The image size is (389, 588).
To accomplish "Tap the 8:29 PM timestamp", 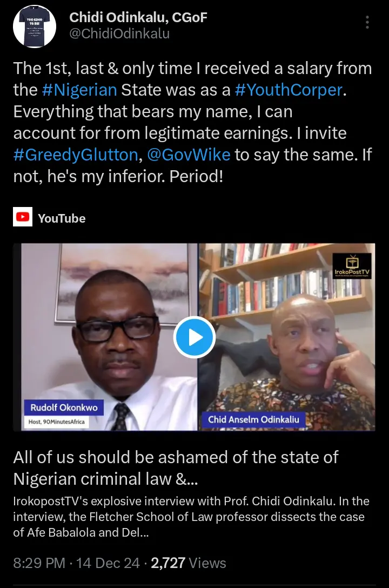I will point(39,563).
